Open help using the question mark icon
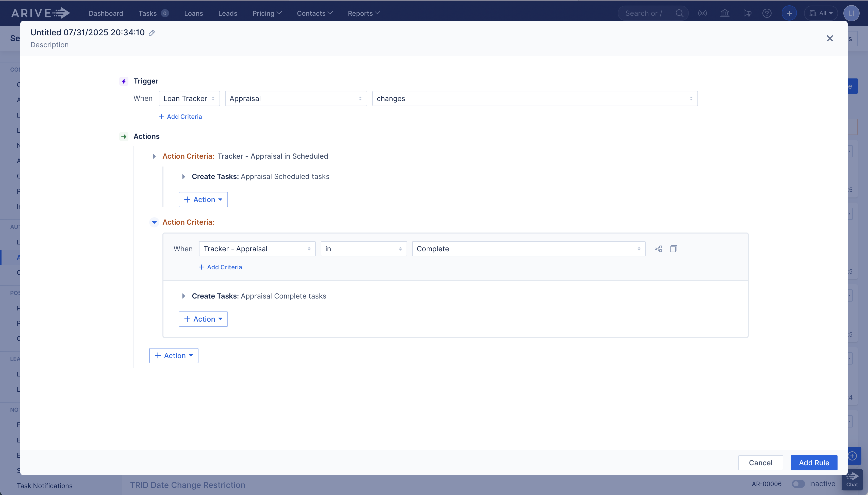The height and width of the screenshot is (495, 868). (x=767, y=13)
